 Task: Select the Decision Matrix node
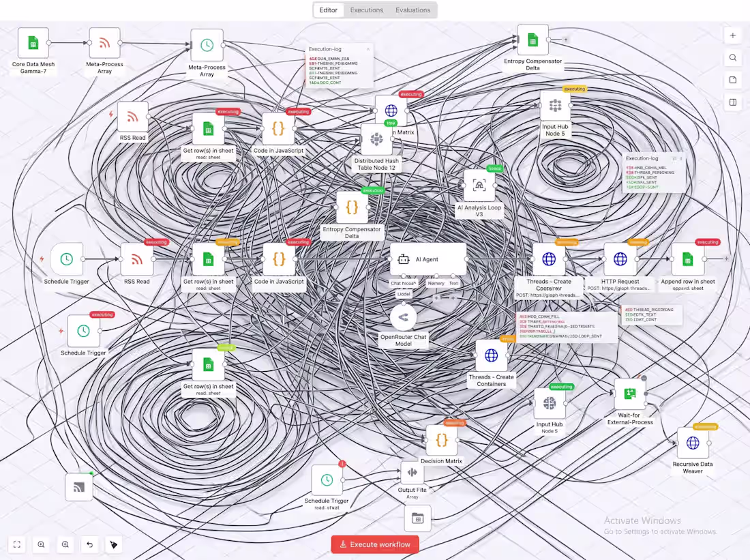(x=442, y=441)
